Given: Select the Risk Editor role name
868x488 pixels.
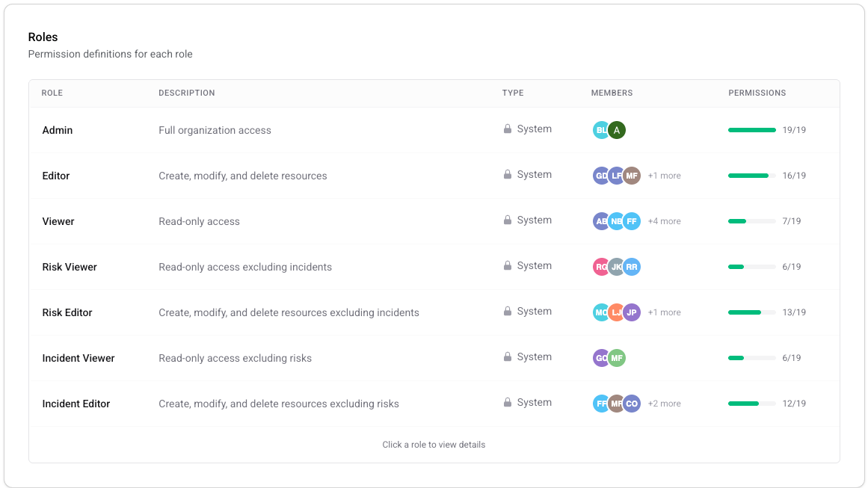Looking at the screenshot, I should point(67,312).
